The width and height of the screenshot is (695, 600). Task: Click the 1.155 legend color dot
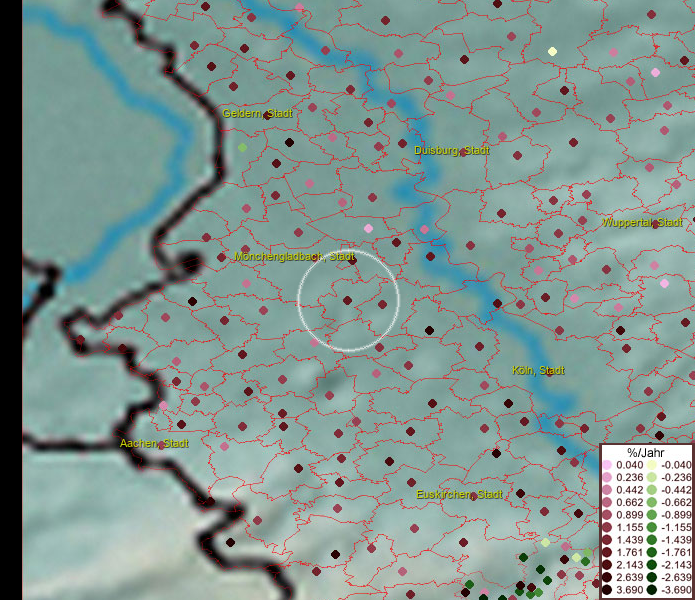click(607, 527)
